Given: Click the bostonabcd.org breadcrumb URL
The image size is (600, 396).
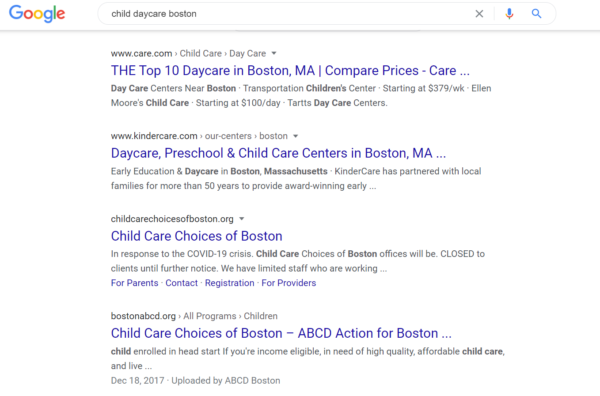Looking at the screenshot, I should [194, 316].
